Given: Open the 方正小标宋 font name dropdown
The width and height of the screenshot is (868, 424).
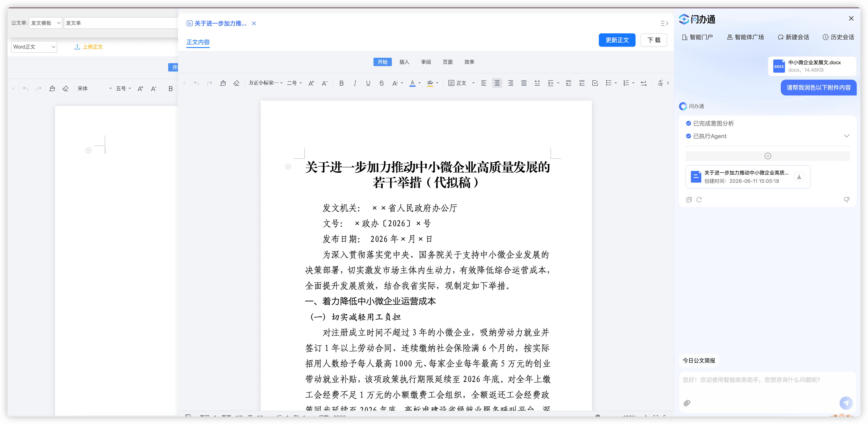Looking at the screenshot, I should [266, 83].
